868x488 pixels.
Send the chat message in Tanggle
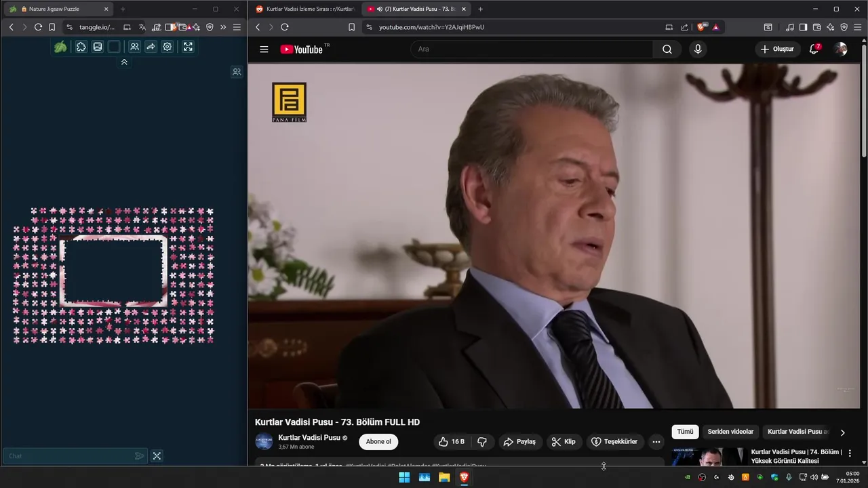[x=139, y=456]
